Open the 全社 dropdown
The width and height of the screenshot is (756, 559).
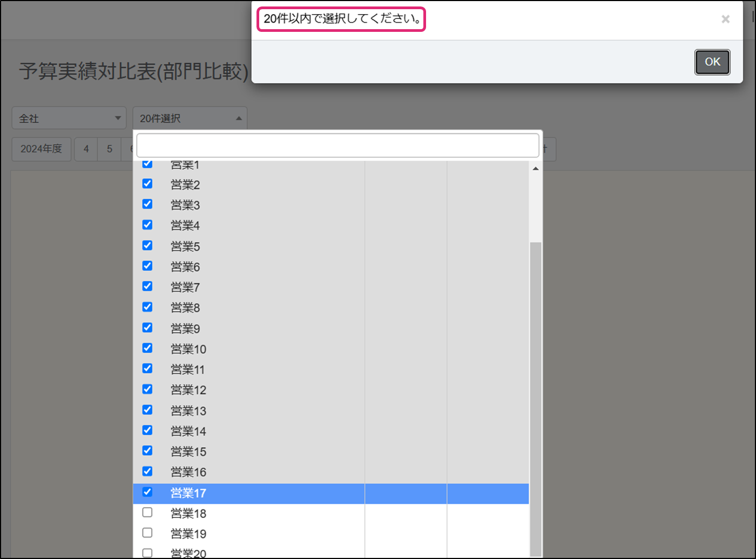(69, 118)
